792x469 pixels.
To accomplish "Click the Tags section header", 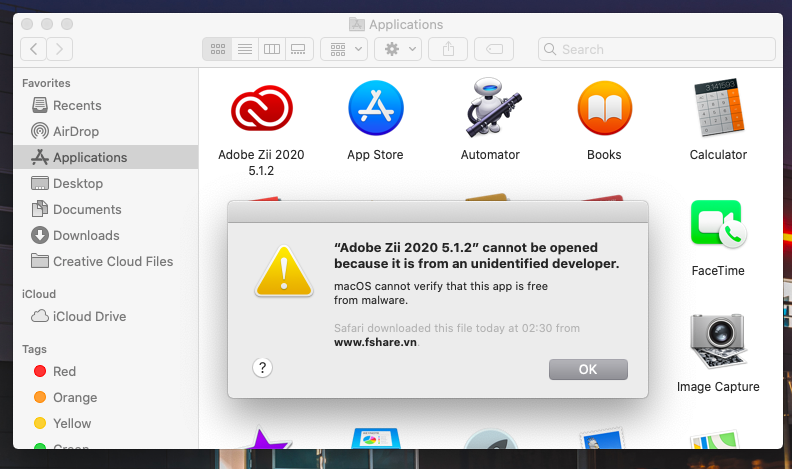I will point(34,349).
